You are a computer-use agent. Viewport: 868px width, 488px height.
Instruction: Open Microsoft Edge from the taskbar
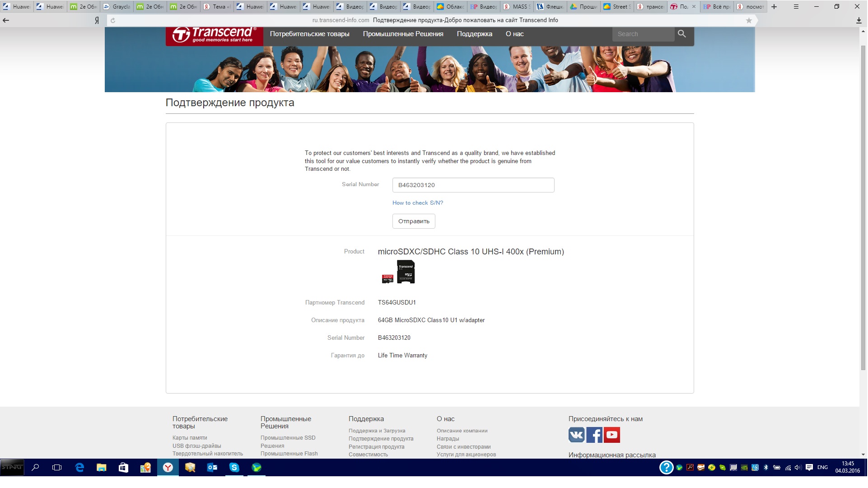click(x=79, y=468)
